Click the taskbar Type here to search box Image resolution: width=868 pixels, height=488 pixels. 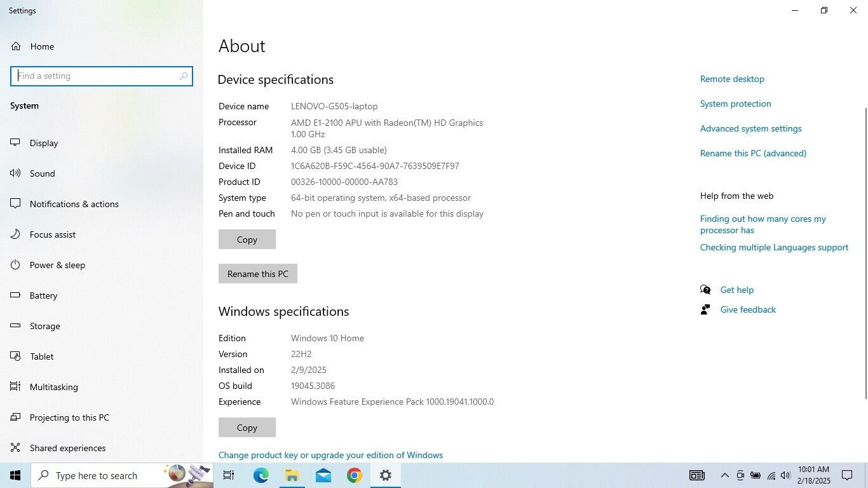click(122, 475)
